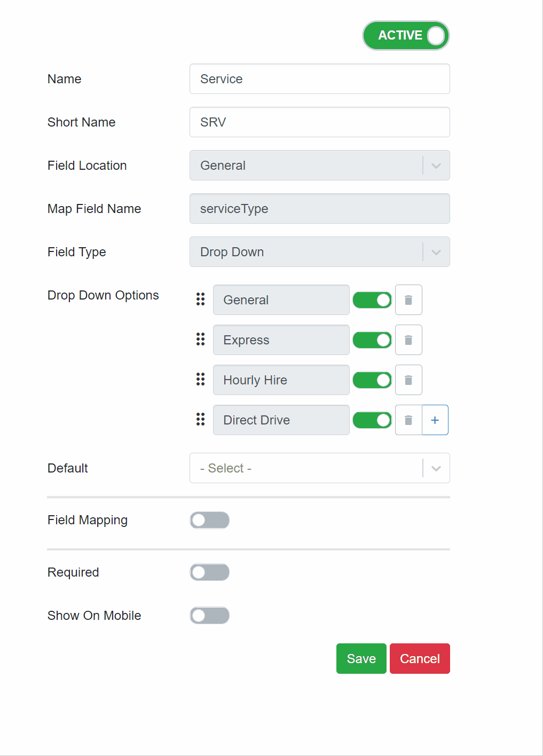
Task: Save the field configuration
Action: click(361, 658)
